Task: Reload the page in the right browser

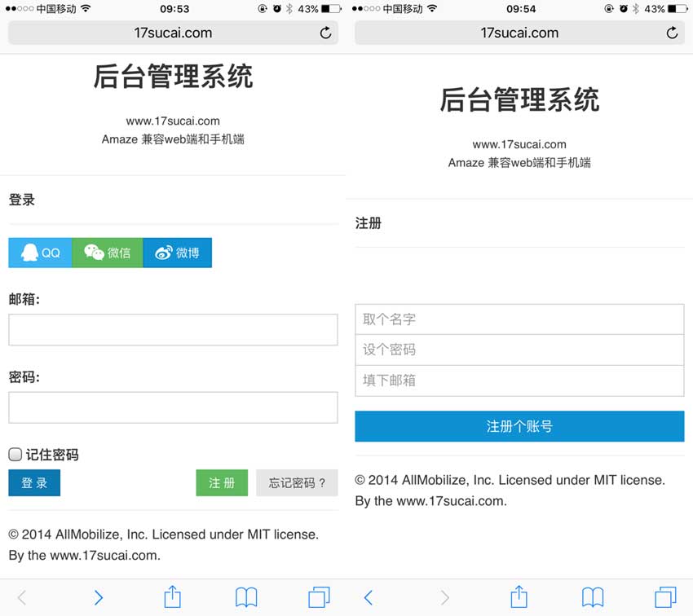Action: click(x=672, y=33)
